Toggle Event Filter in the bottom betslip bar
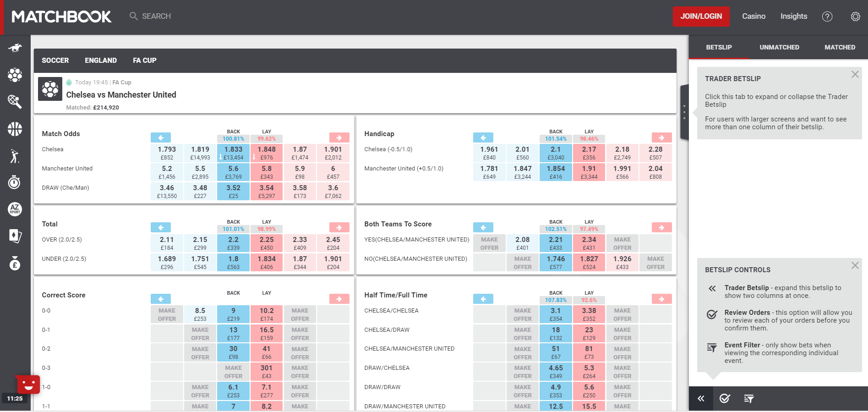 (749, 399)
